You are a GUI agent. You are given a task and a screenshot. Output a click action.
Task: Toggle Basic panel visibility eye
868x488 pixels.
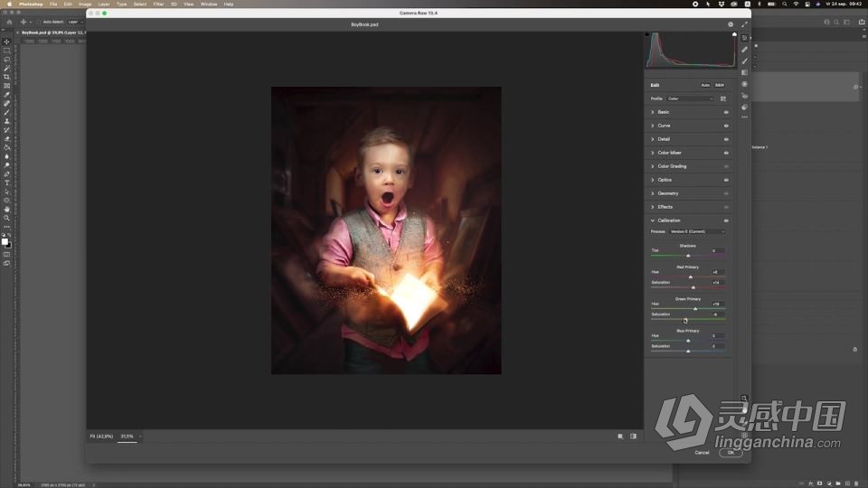(x=726, y=112)
